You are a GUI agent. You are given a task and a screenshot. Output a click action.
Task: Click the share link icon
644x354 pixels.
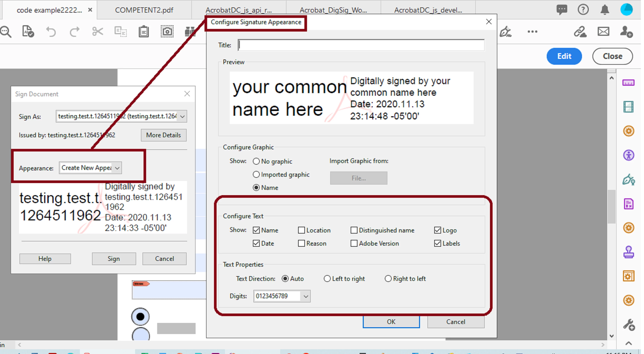point(580,32)
